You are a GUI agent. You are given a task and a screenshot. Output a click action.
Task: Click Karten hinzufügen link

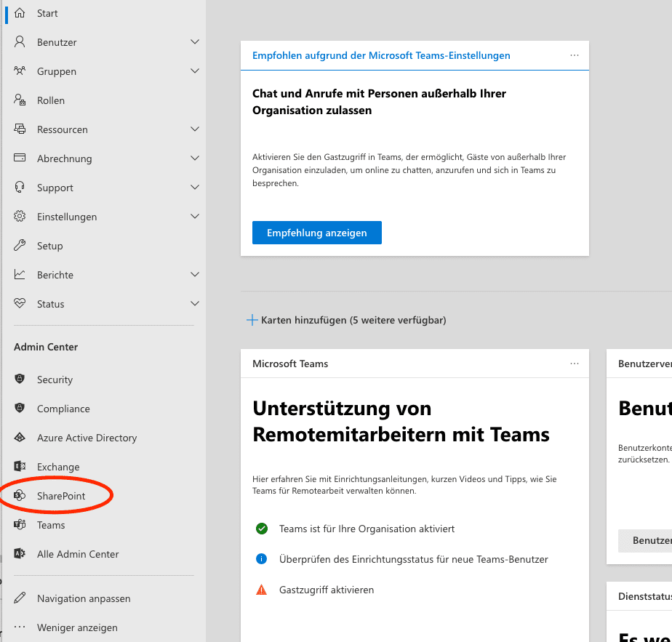coord(346,320)
